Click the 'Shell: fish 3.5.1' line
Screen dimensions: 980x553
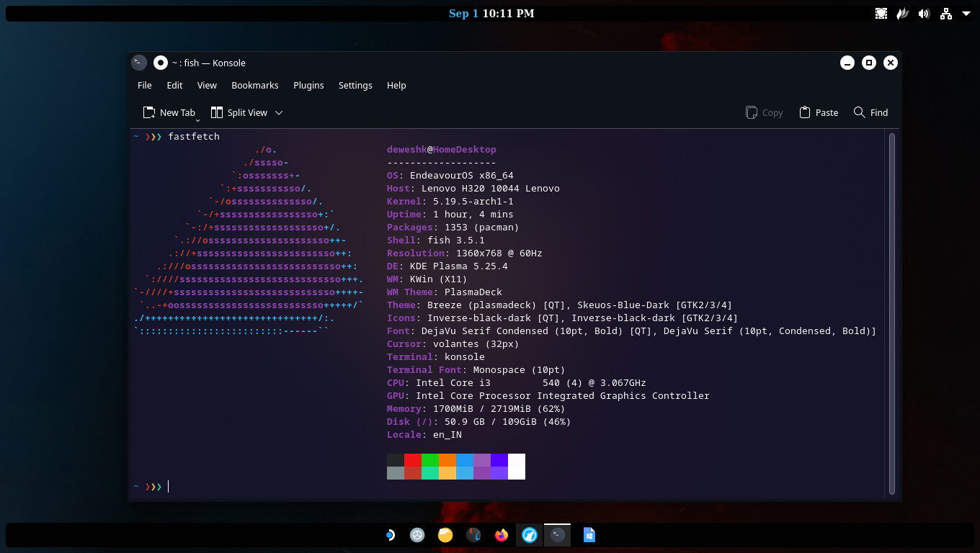(x=436, y=240)
